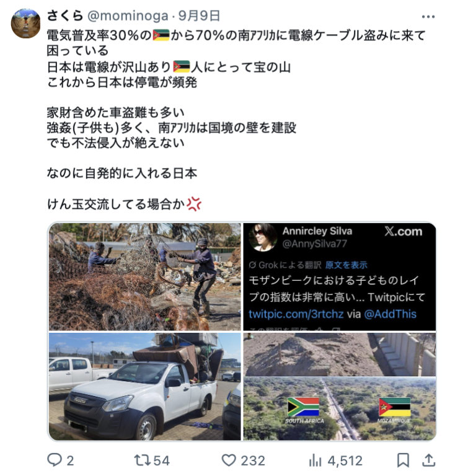This screenshot has height=476, width=450.
Task: Like the post with heart icon
Action: click(x=229, y=461)
